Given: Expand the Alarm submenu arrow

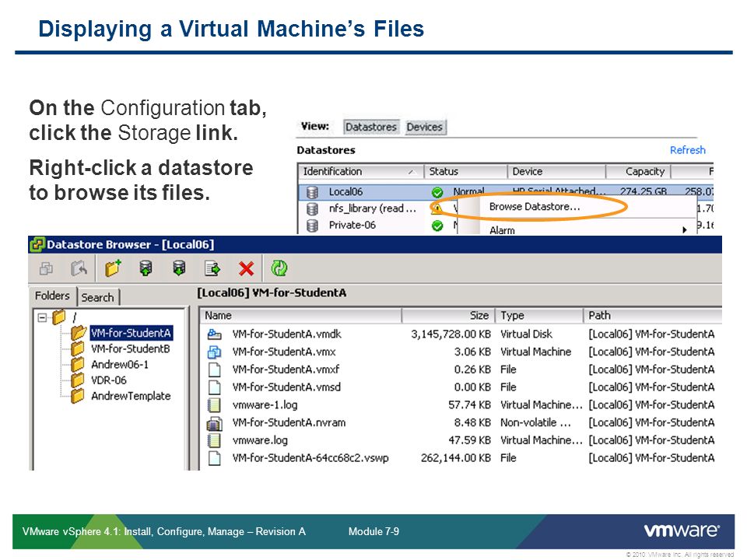Looking at the screenshot, I should [x=685, y=230].
